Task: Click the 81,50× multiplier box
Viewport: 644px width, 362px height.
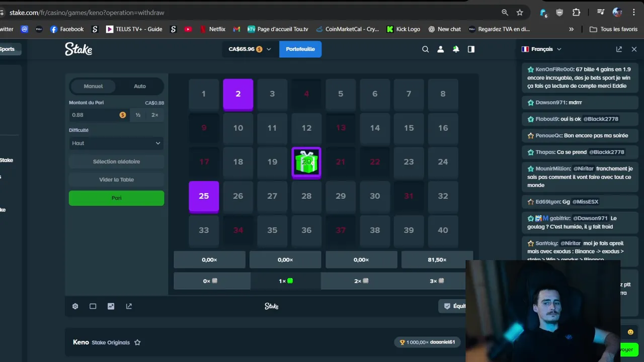Action: coord(437,260)
